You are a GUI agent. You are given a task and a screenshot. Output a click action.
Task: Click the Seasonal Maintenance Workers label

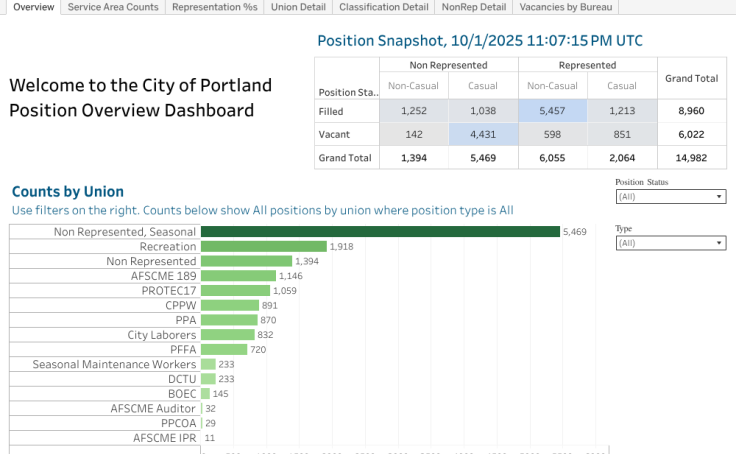tap(114, 365)
